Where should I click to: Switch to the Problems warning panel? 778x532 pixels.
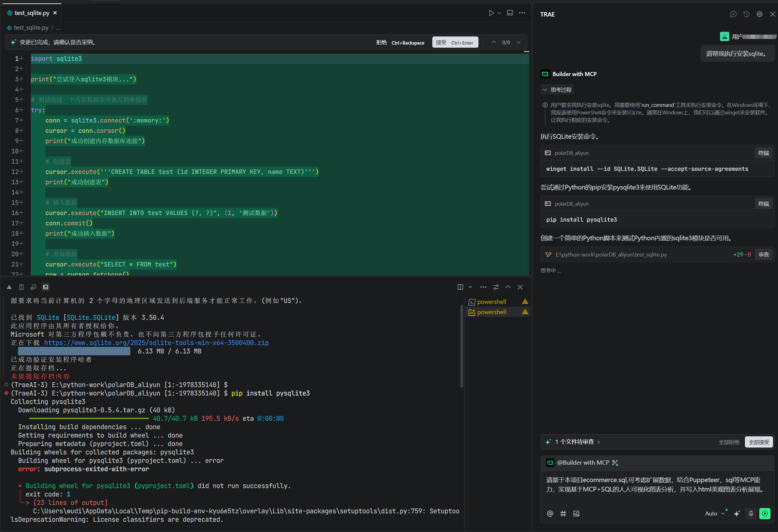pyautogui.click(x=9, y=287)
